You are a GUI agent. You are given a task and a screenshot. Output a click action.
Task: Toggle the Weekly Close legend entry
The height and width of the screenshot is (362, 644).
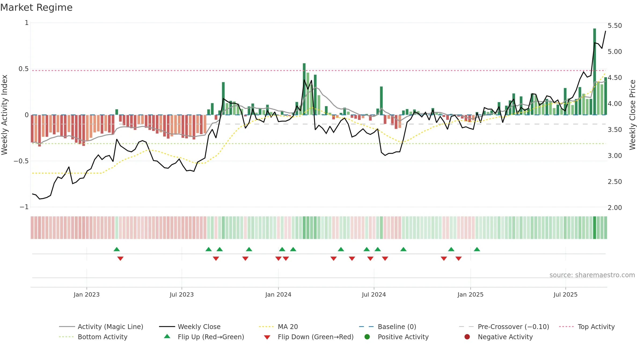click(190, 327)
